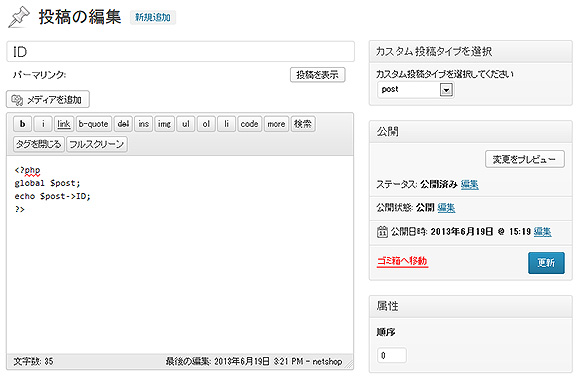Click the 'global $post;' code line
The height and width of the screenshot is (379, 580).
47,183
